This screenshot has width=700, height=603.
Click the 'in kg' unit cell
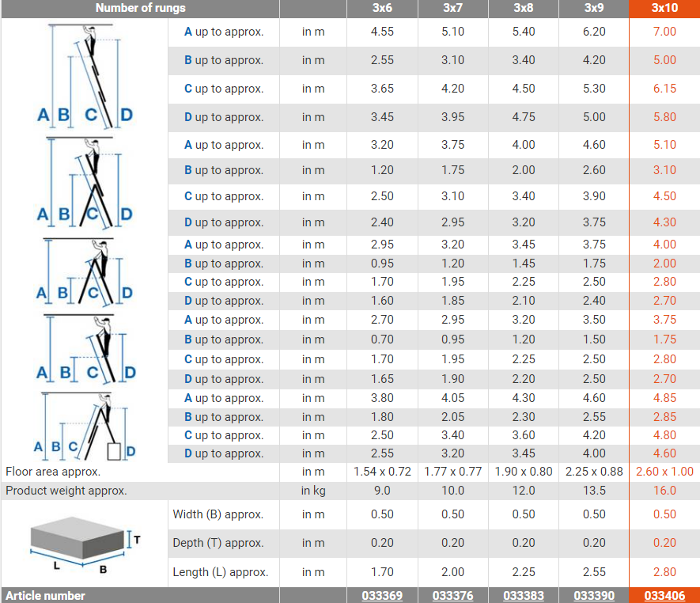[313, 491]
